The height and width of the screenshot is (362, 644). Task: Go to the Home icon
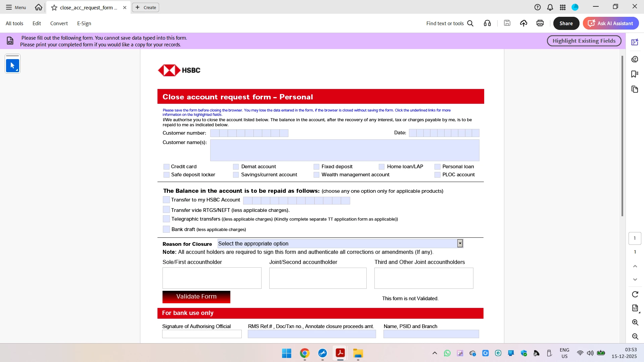pos(39,7)
